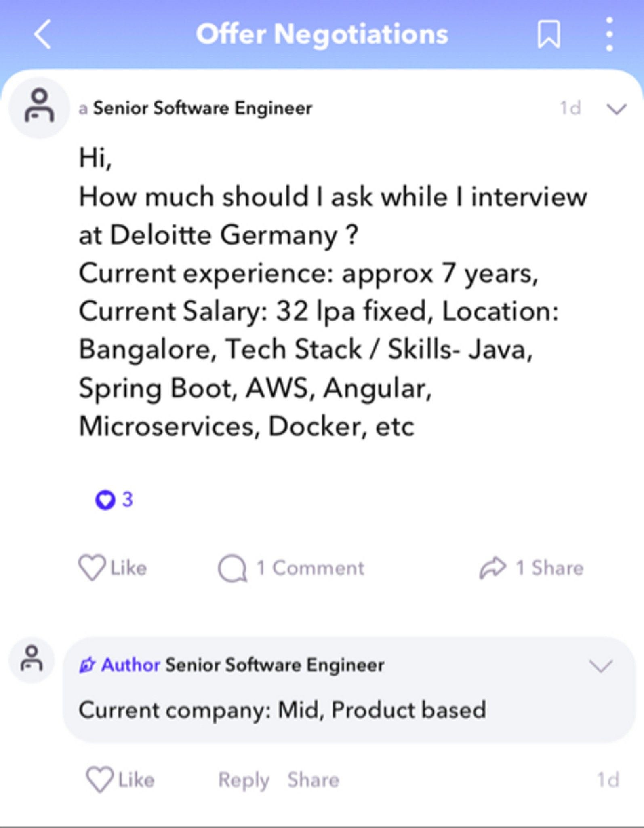This screenshot has height=828, width=644.
Task: Open the Offer Negotiations header title
Action: 322,34
